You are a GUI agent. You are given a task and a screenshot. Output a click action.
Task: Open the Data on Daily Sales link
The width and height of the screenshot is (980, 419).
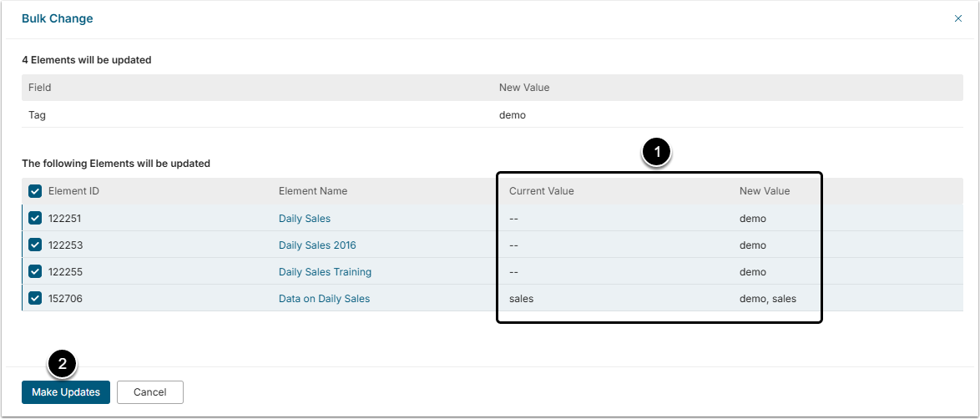tap(324, 299)
